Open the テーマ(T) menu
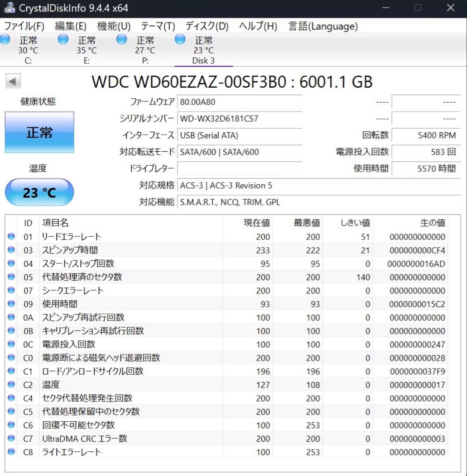Viewport: 467px width, 476px height. click(158, 26)
